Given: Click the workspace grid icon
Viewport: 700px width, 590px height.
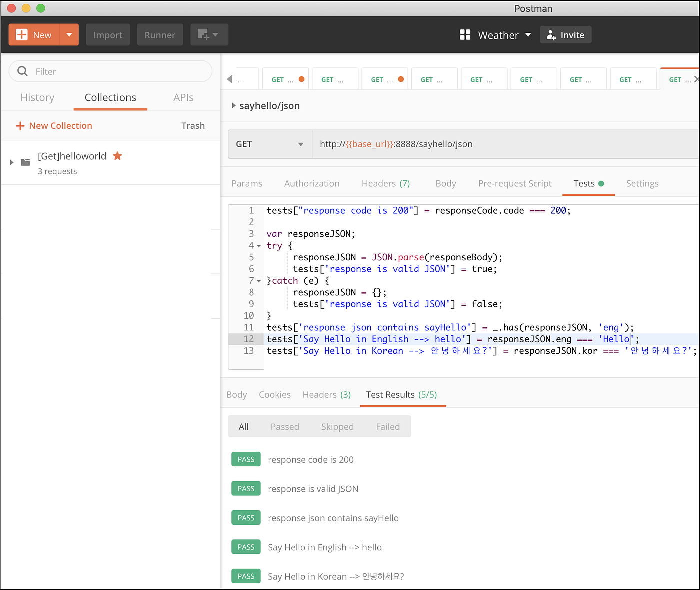Looking at the screenshot, I should (465, 35).
